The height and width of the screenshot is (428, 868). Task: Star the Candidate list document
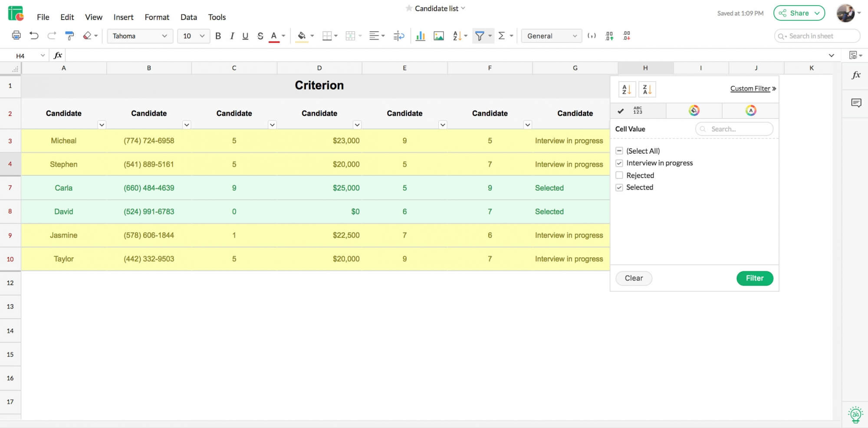(x=409, y=8)
